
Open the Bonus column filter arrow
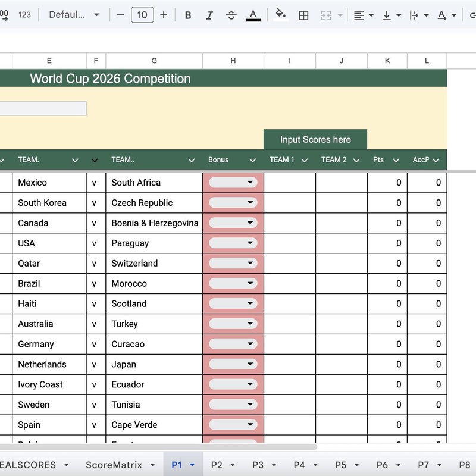tap(252, 160)
